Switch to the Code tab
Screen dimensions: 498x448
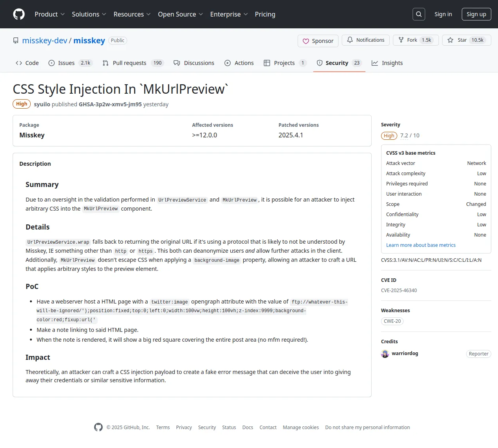click(27, 63)
